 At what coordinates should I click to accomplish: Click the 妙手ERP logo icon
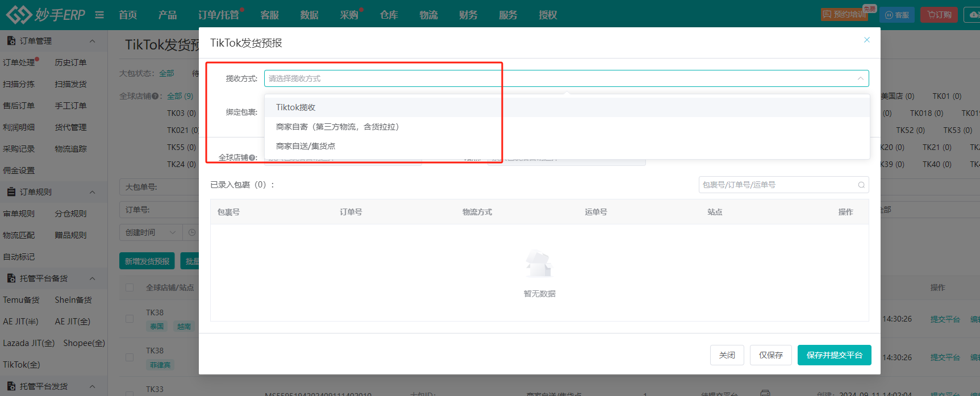tap(19, 14)
